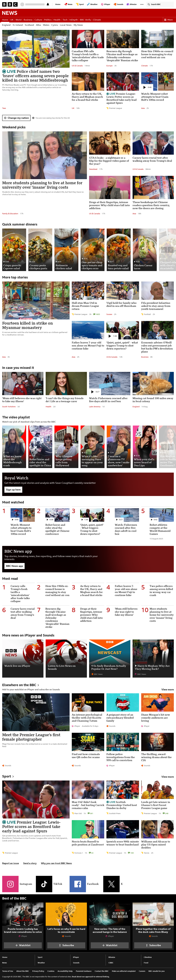Open the Facebook icon link

78,884
